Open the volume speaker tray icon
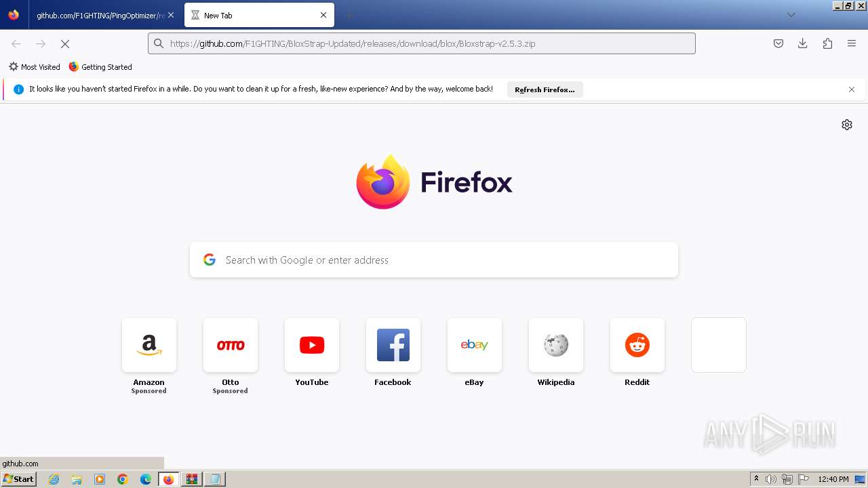 pos(771,479)
